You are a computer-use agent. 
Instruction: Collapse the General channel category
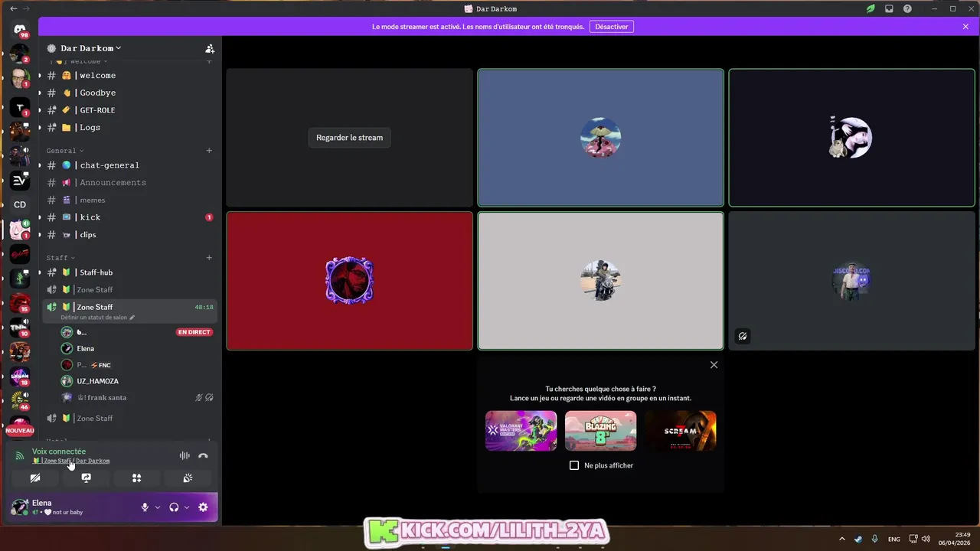(64, 151)
